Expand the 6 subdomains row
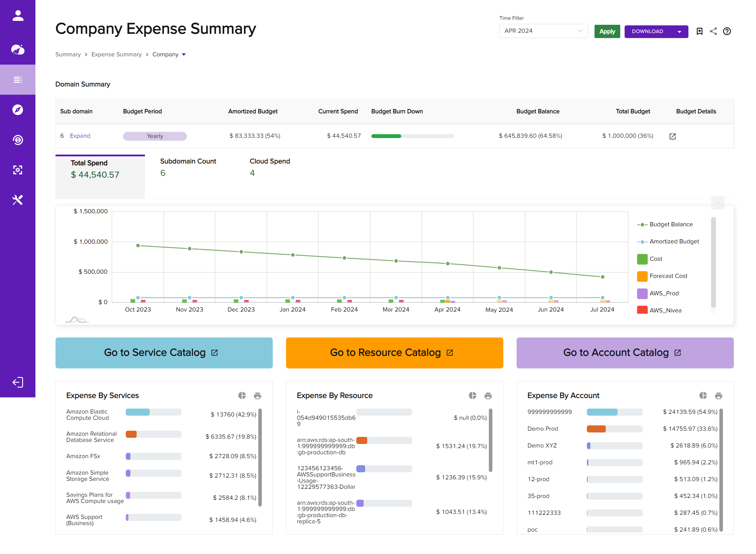 [80, 136]
